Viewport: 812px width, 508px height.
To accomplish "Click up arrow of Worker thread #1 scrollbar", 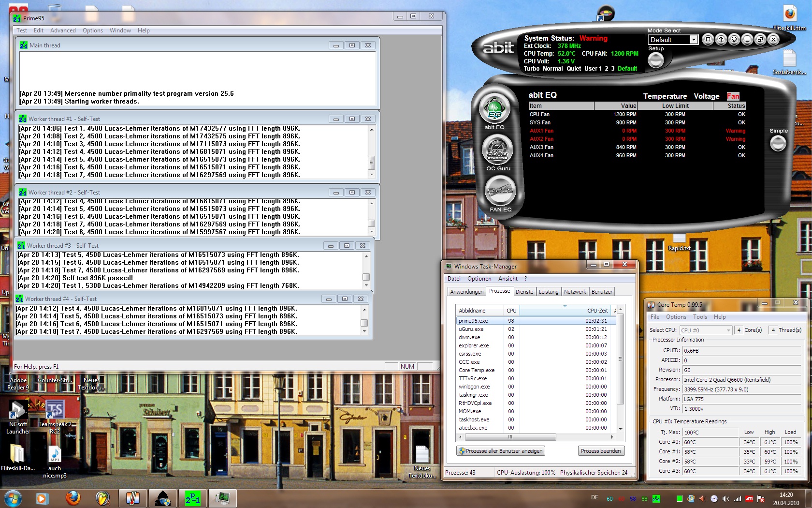I will click(371, 129).
